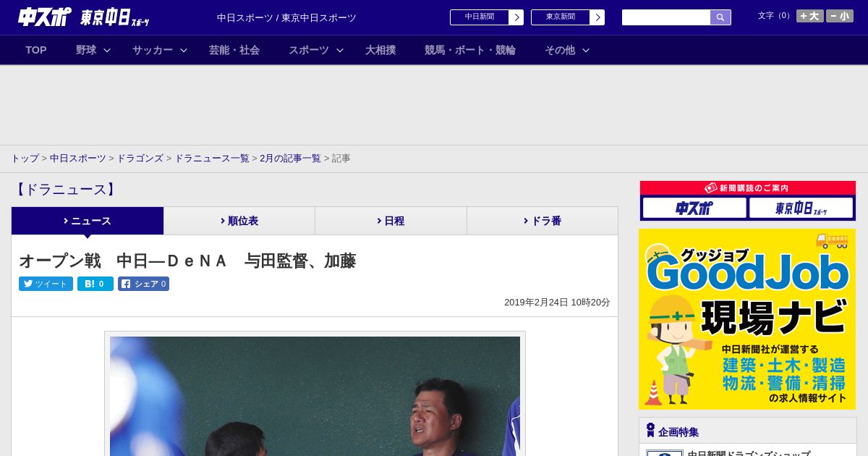Click the 企画特集 section heading

(678, 432)
